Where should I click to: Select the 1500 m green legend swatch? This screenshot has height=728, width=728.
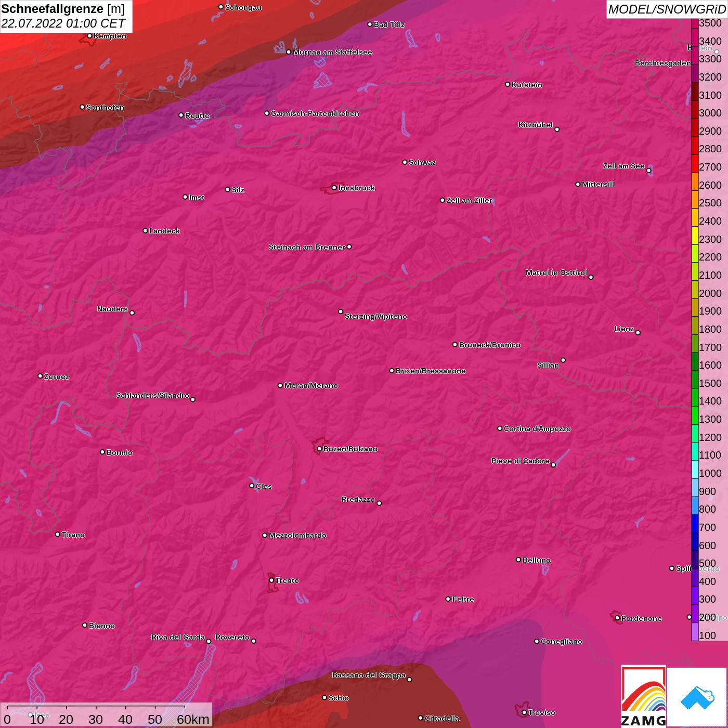(x=695, y=379)
